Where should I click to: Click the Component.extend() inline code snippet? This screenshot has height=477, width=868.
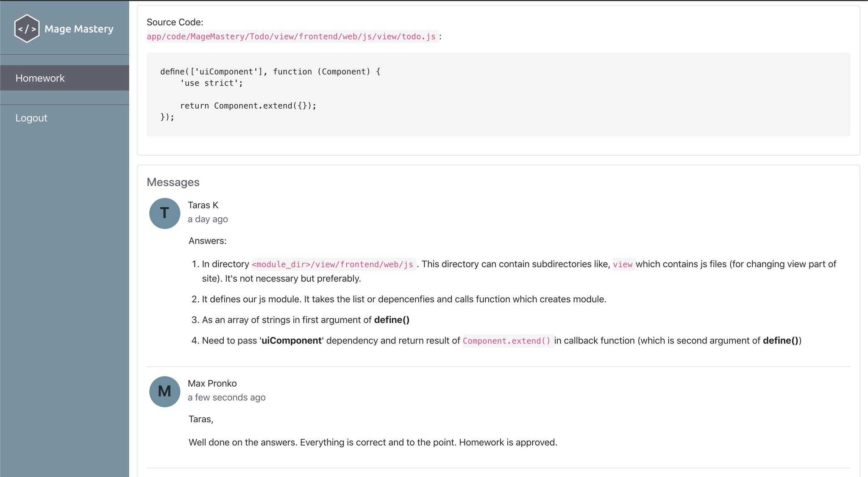tap(506, 341)
